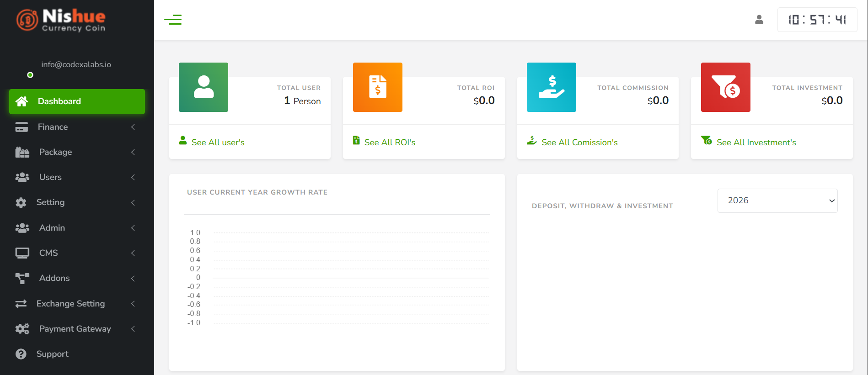This screenshot has width=868, height=375.
Task: Click the funnel icon beside See All Investment's
Action: point(707,140)
